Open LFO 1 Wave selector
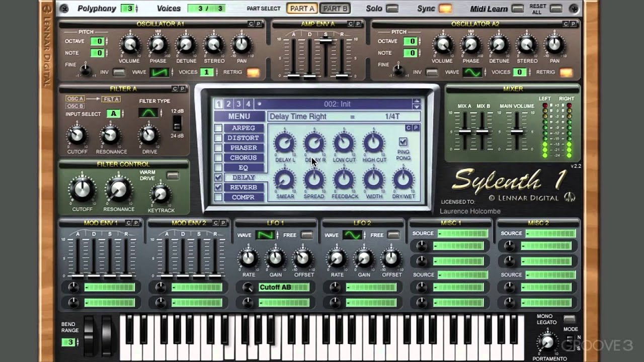Viewport: 644px width, 362px height. pos(265,235)
